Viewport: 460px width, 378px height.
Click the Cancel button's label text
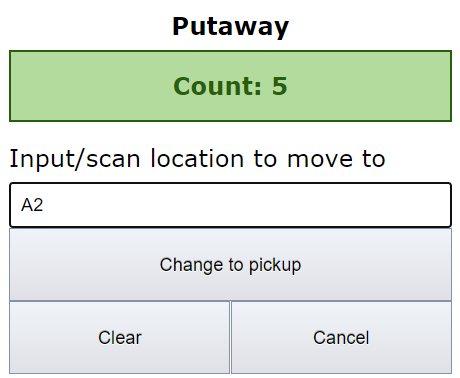tap(341, 338)
